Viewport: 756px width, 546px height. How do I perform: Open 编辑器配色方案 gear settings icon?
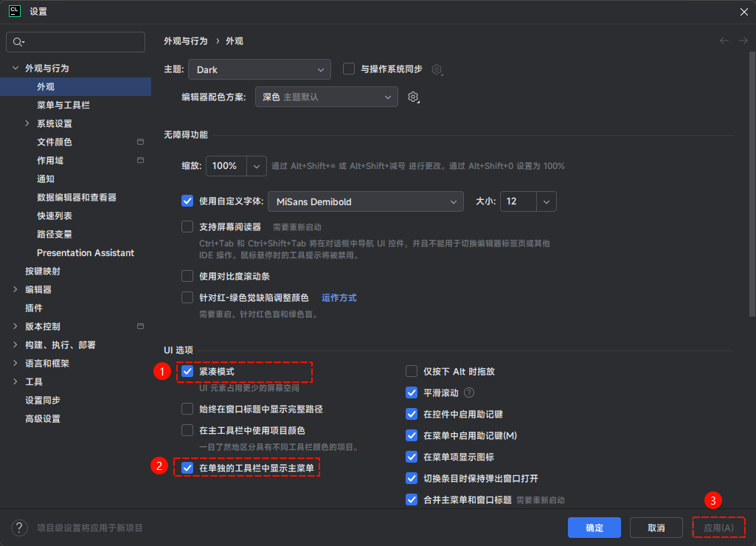pyautogui.click(x=413, y=97)
